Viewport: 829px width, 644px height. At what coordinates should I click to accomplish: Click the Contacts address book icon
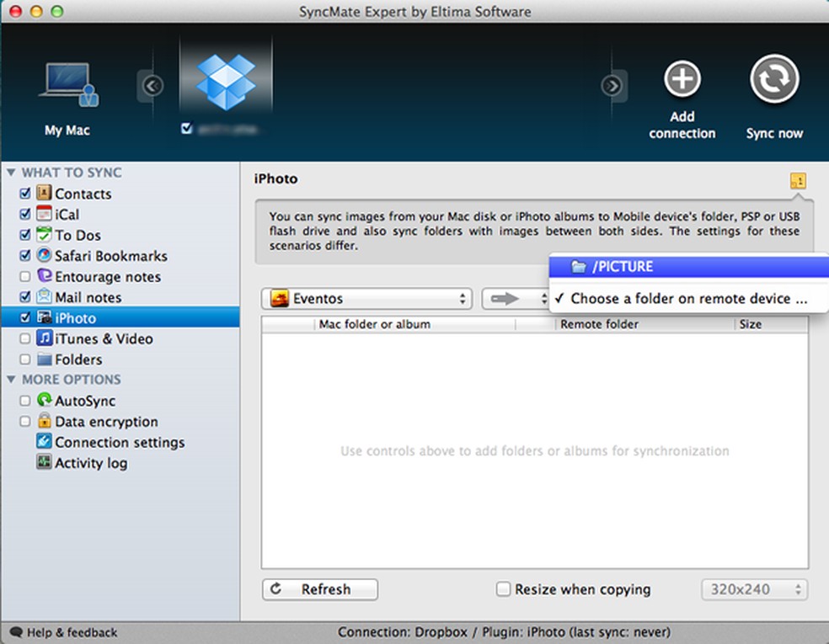coord(44,193)
